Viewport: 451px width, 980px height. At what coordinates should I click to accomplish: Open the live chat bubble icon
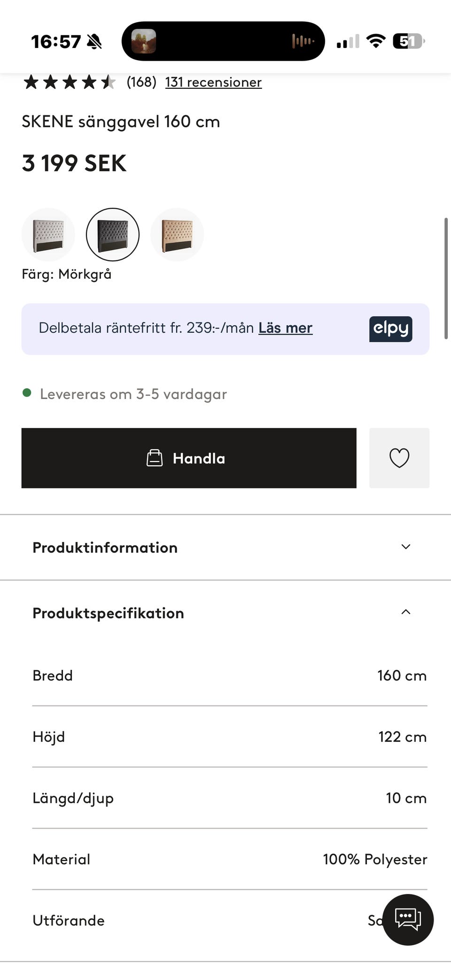pyautogui.click(x=408, y=919)
